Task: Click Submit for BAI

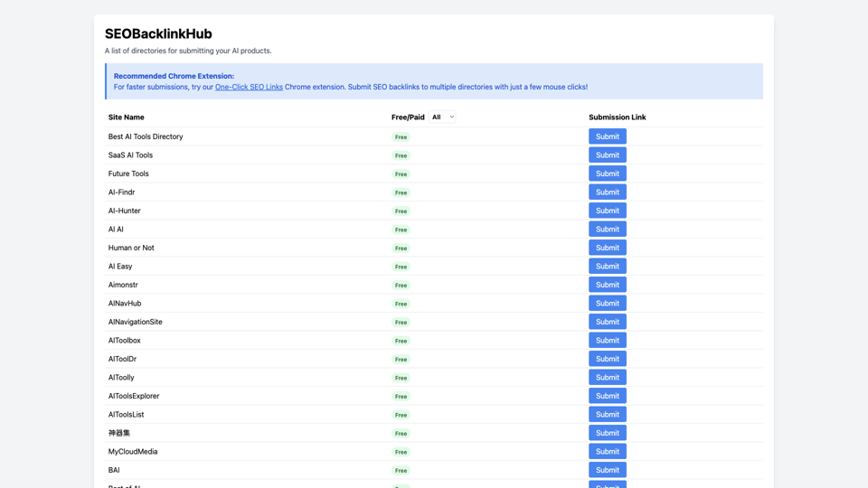Action: click(608, 470)
